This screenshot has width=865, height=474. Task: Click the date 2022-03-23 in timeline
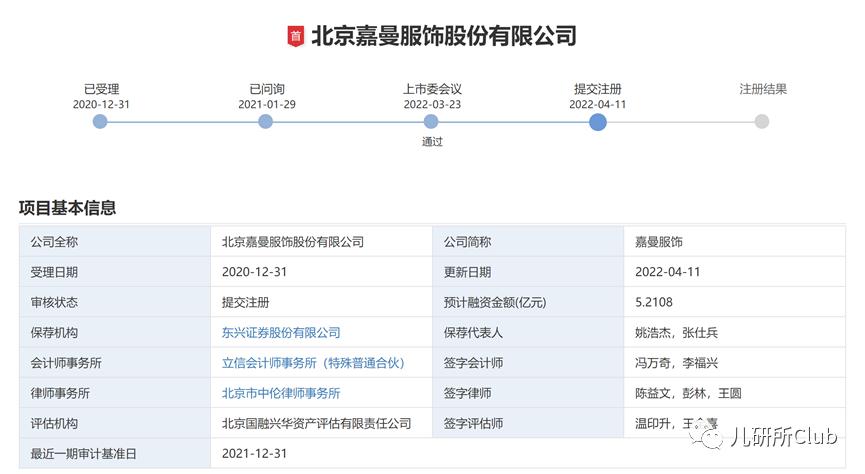(432, 104)
